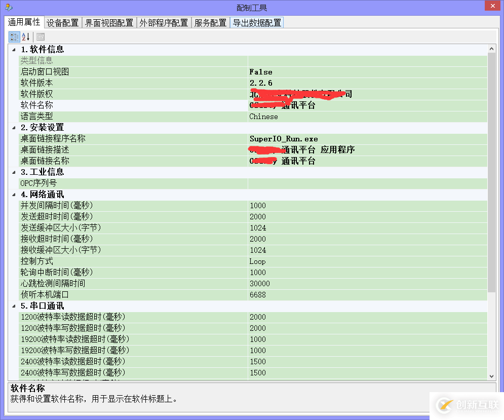
Task: Edit SuperIO_Run.exe desktop link program value
Action: point(368,139)
